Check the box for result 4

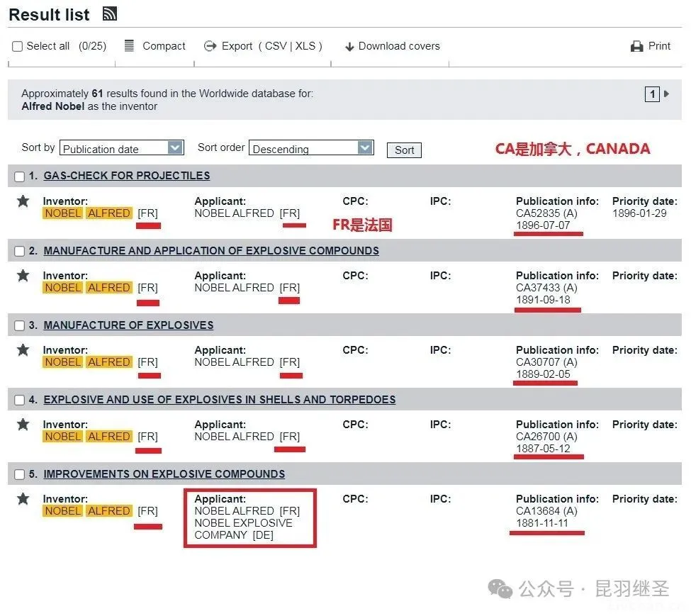pos(19,401)
